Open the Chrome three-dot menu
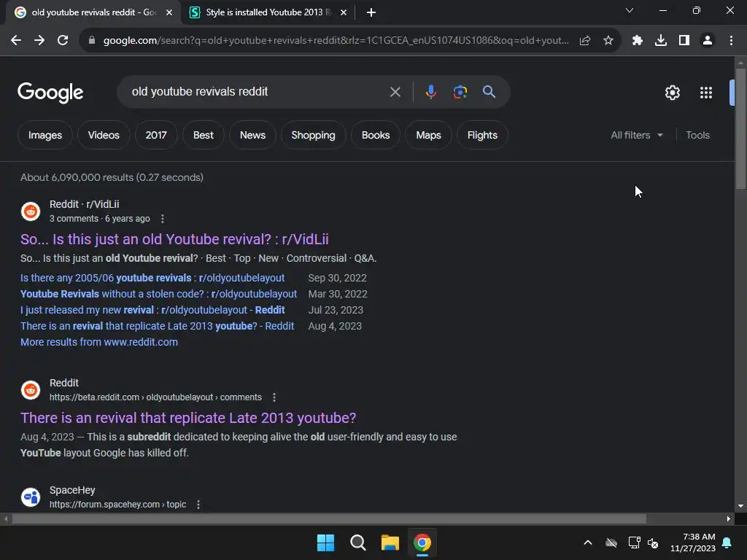 pos(731,41)
